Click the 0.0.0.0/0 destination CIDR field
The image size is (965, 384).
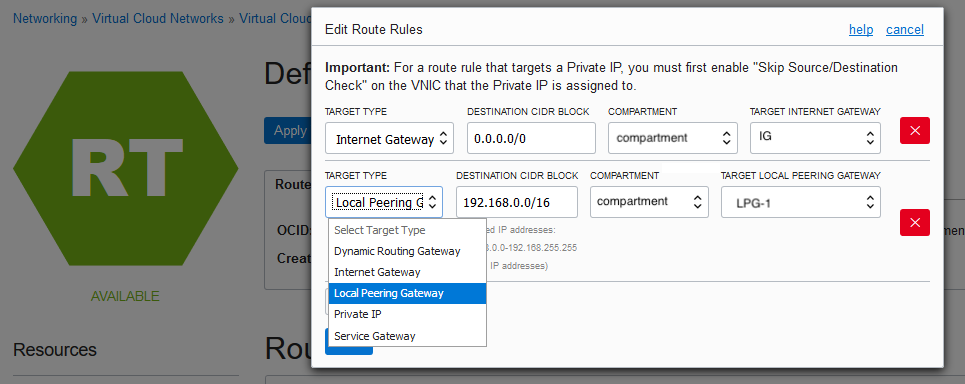pyautogui.click(x=531, y=138)
